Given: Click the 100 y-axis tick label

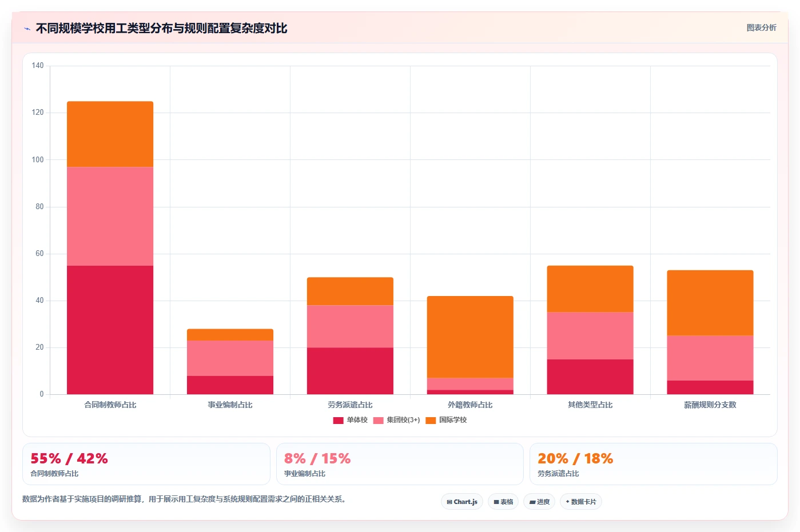Looking at the screenshot, I should click(38, 159).
